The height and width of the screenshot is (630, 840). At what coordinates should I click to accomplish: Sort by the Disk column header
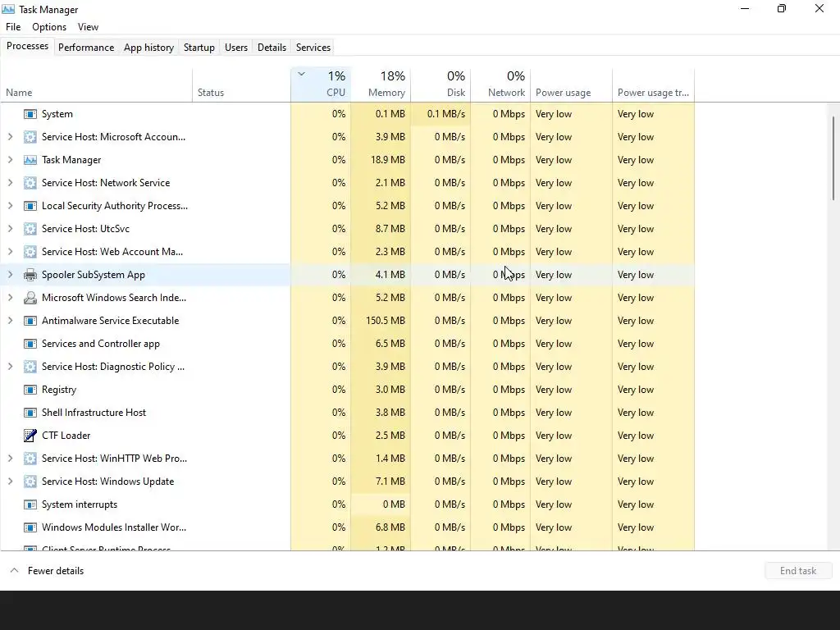point(441,84)
